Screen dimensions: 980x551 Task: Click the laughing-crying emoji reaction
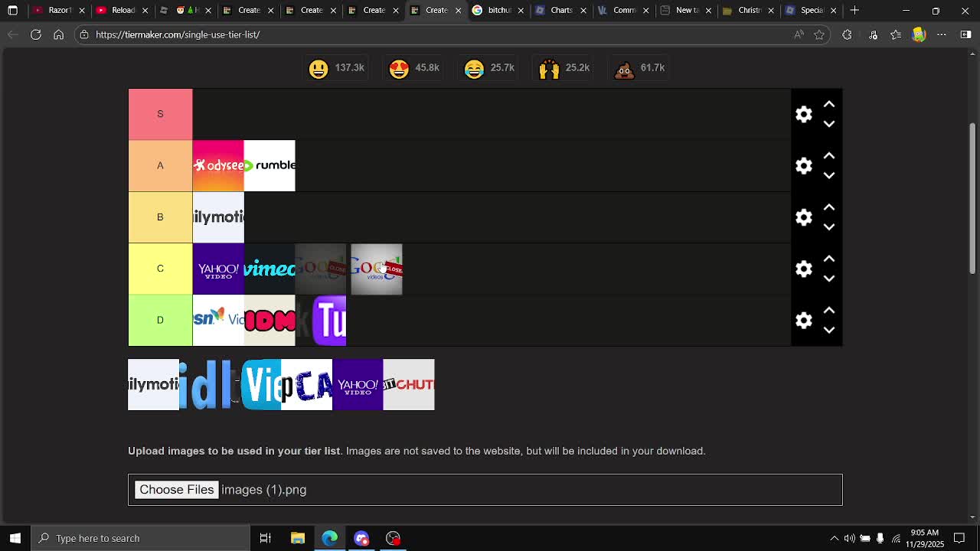point(474,68)
